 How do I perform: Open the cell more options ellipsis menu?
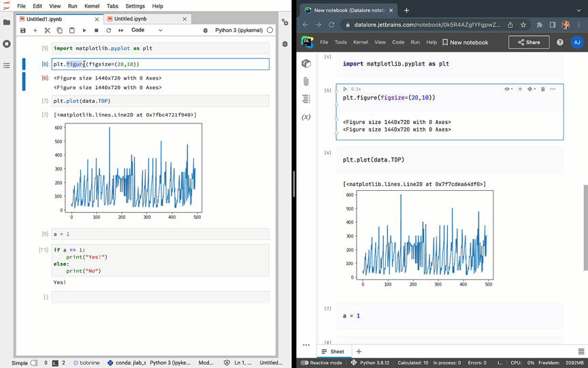tap(553, 89)
